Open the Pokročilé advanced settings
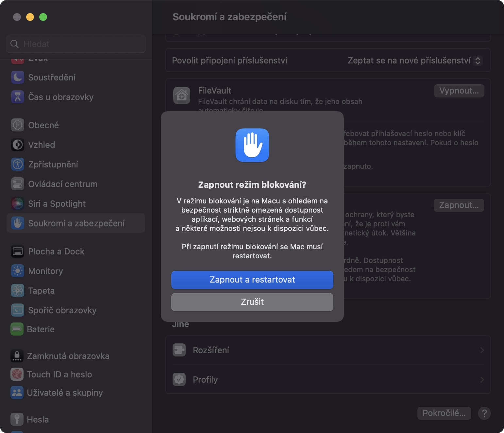Viewport: 504px width, 433px height. (x=444, y=413)
